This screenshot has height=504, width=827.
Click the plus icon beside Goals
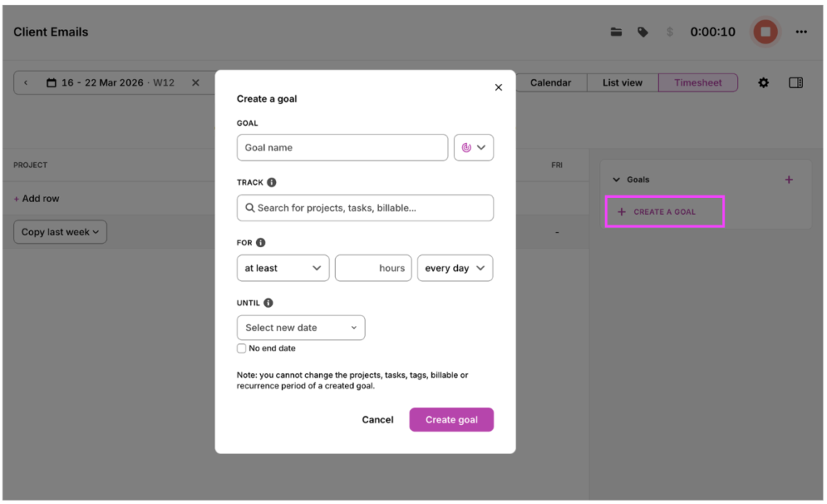tap(789, 180)
